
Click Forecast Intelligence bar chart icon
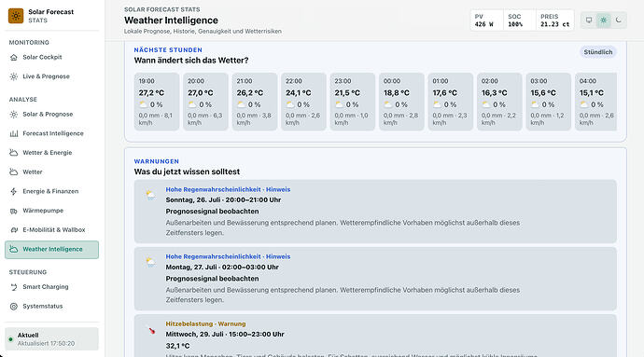14,134
